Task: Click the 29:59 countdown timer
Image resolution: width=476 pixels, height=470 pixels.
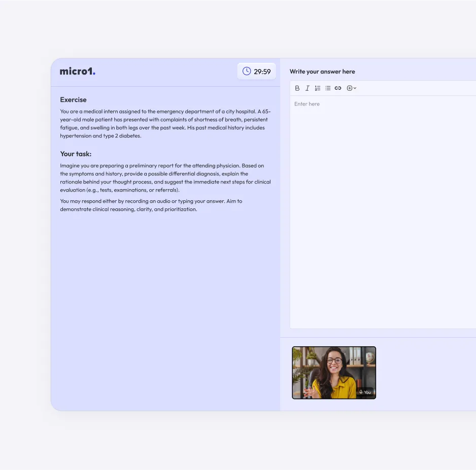Action: pyautogui.click(x=256, y=71)
